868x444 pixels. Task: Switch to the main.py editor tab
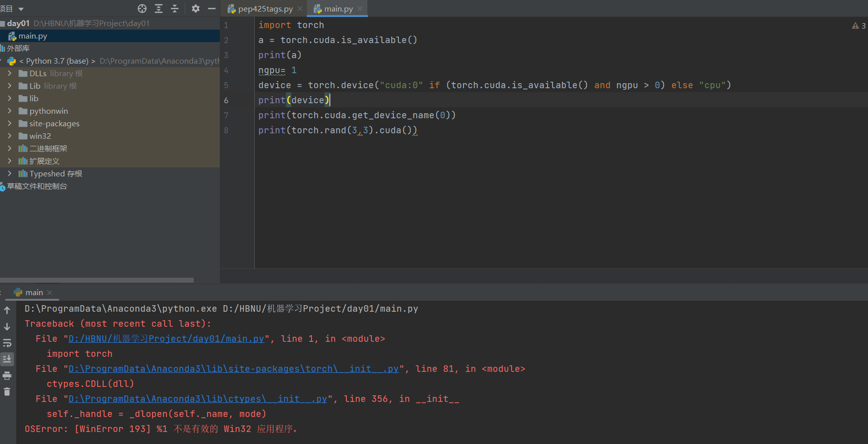pyautogui.click(x=338, y=9)
